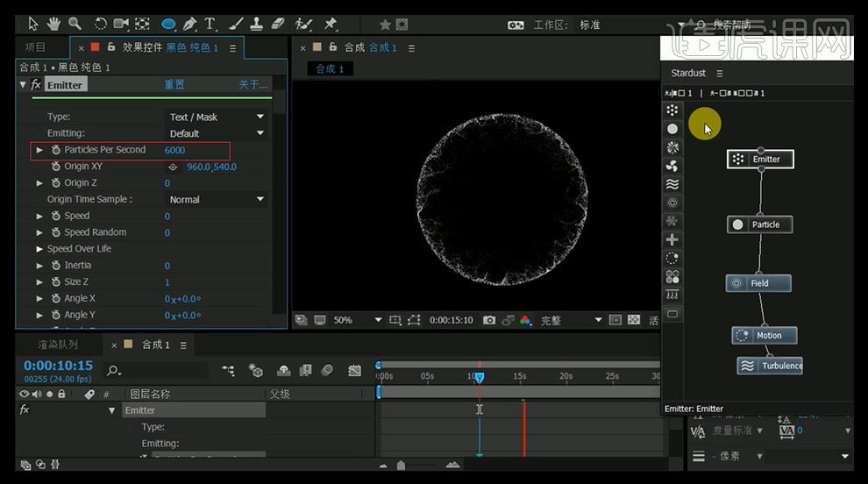Open the 渲染队列 render queue tab
Image resolution: width=868 pixels, height=484 pixels.
pos(58,345)
